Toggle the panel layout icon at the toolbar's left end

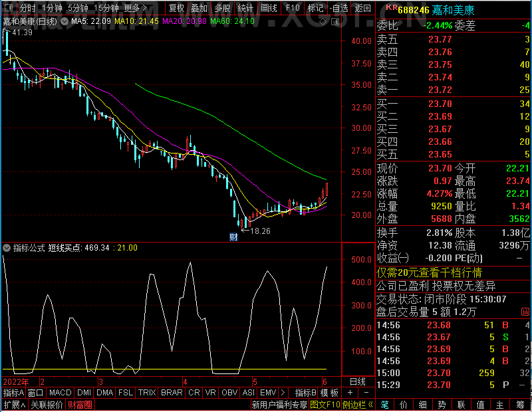9,7
